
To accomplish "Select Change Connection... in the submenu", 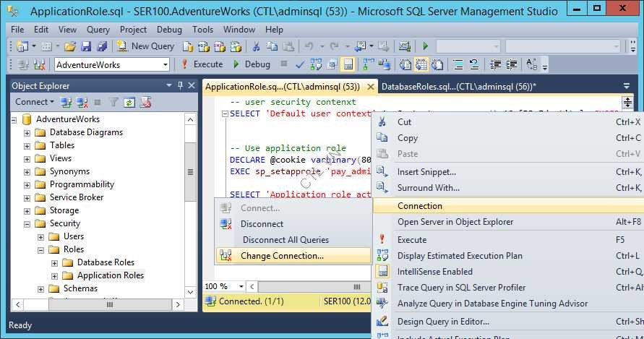I will tap(282, 256).
